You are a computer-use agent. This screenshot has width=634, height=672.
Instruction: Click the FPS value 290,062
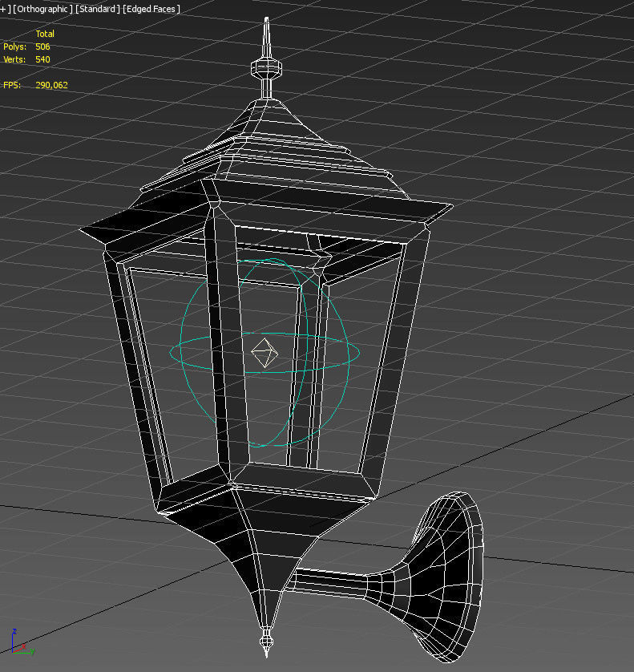[x=52, y=85]
